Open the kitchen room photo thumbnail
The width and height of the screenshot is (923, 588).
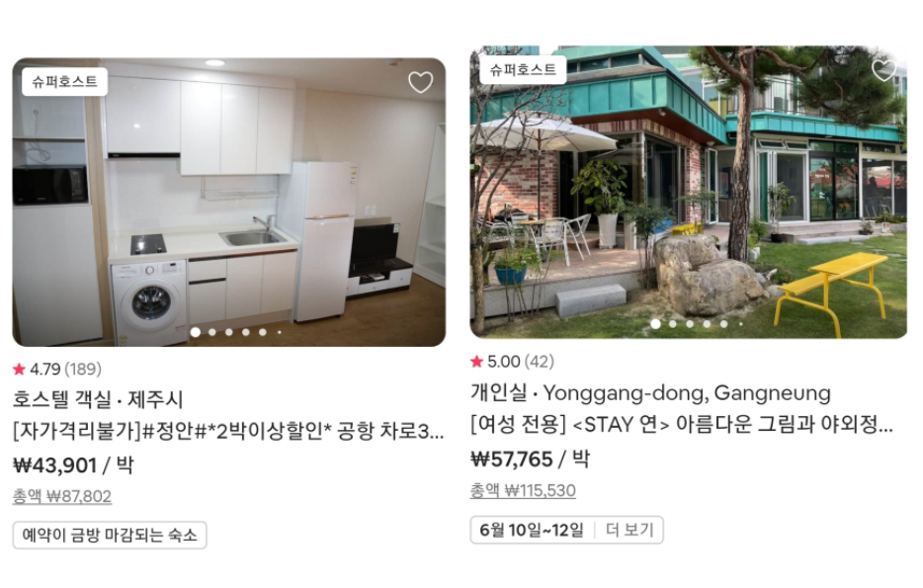point(229,202)
